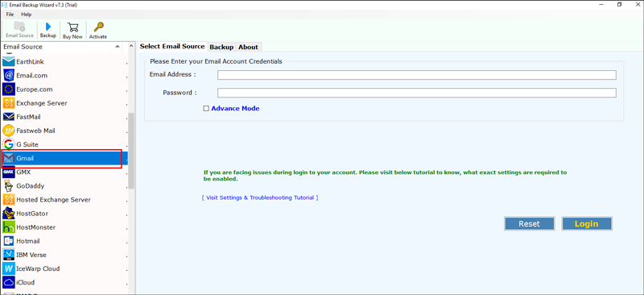The width and height of the screenshot is (644, 295).
Task: Select the G Suite Google icon
Action: 9,144
